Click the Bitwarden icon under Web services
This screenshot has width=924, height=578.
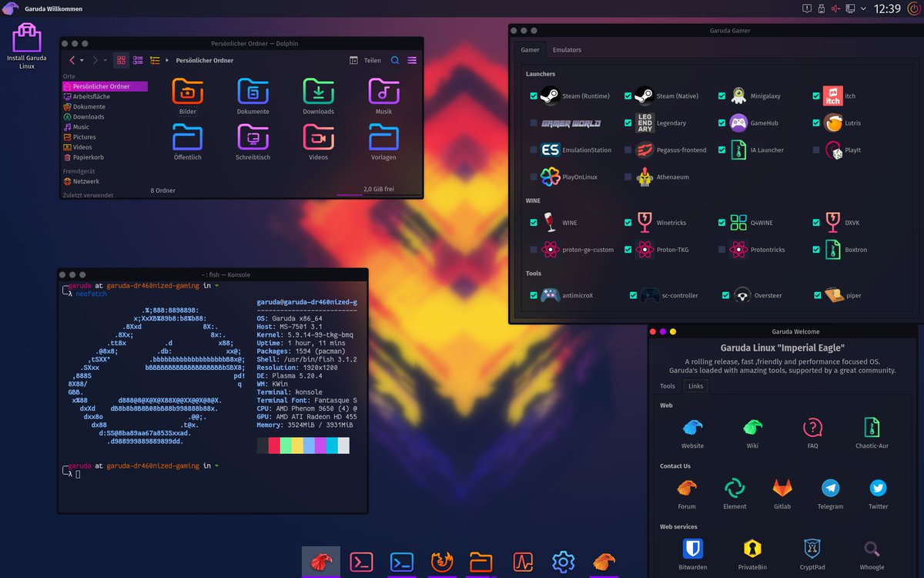(692, 550)
